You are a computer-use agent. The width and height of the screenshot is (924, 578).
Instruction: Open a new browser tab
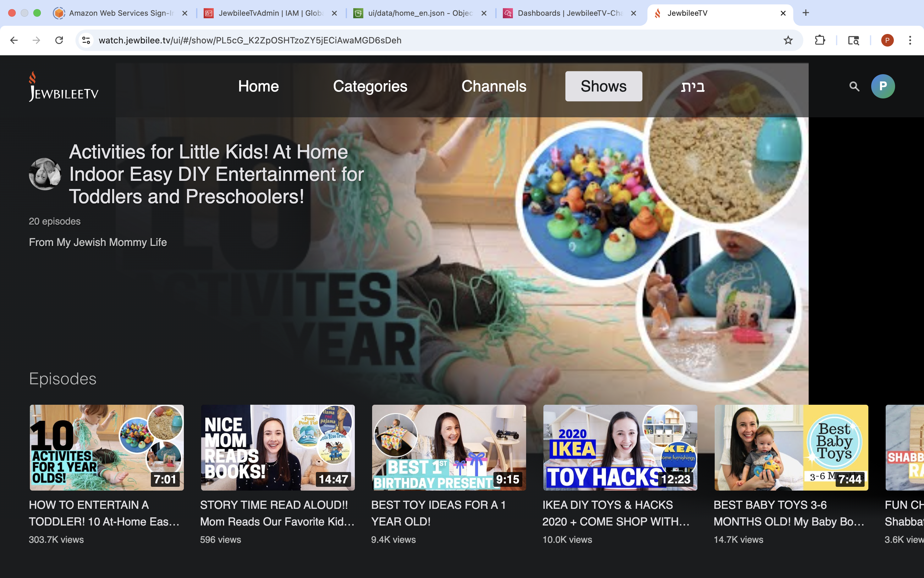(x=806, y=13)
